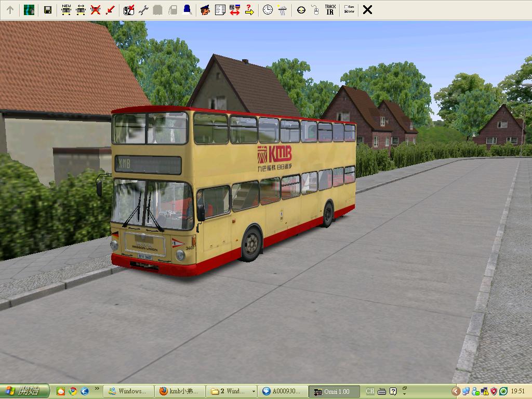This screenshot has height=399, width=532.
Task: Switch to A000930... taskbar button
Action: coord(283,391)
